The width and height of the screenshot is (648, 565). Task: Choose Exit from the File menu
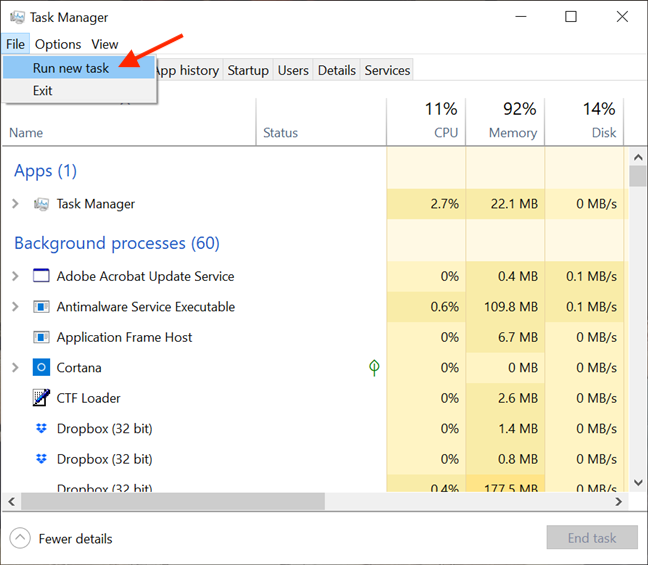click(79, 91)
